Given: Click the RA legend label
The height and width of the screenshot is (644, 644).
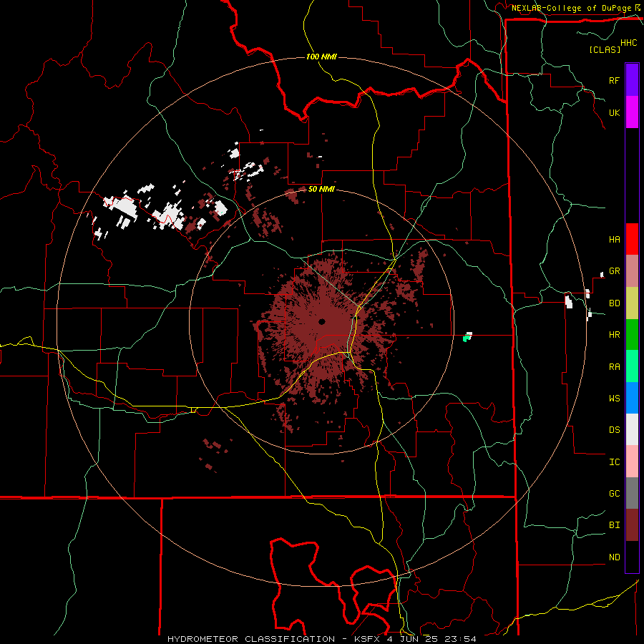Looking at the screenshot, I should 614,367.
